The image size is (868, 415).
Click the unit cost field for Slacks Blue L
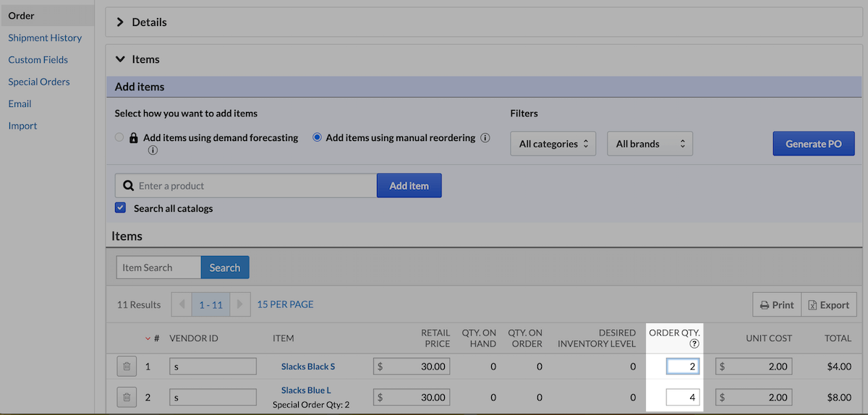tap(754, 397)
